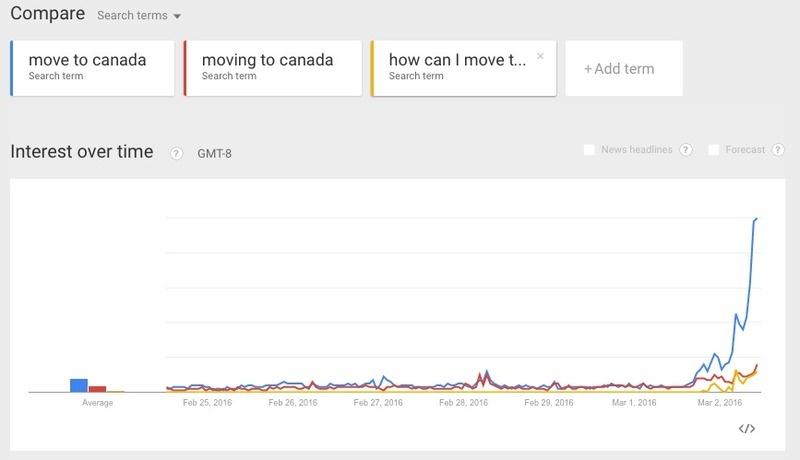
Task: Click the Feb 25, 2016 date label
Action: point(208,403)
